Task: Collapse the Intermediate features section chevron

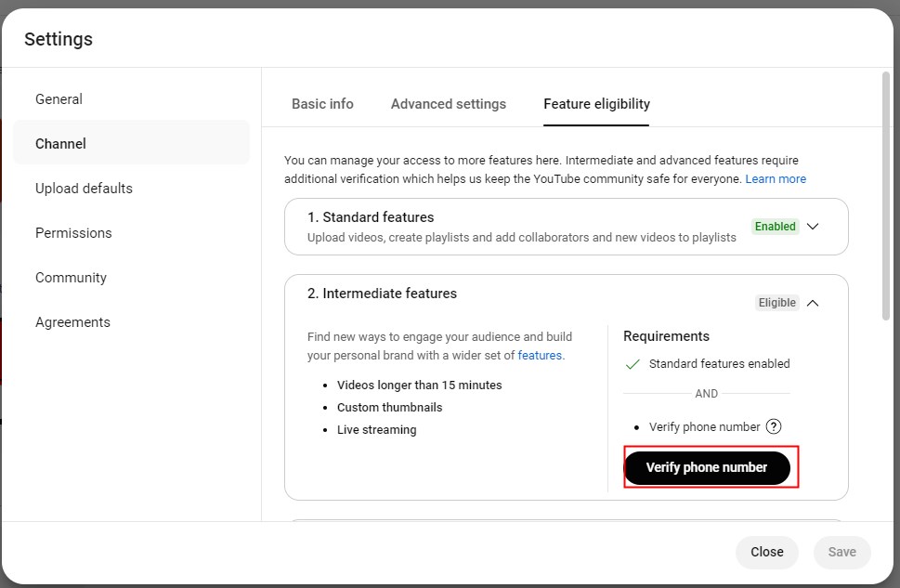Action: [813, 303]
